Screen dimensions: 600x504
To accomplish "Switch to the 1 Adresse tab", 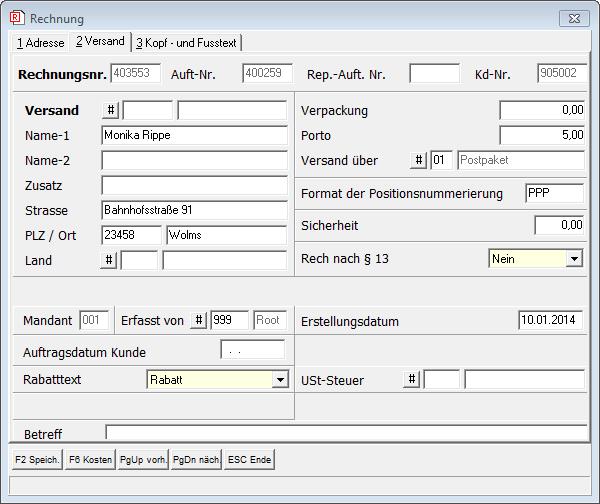I will tap(40, 43).
